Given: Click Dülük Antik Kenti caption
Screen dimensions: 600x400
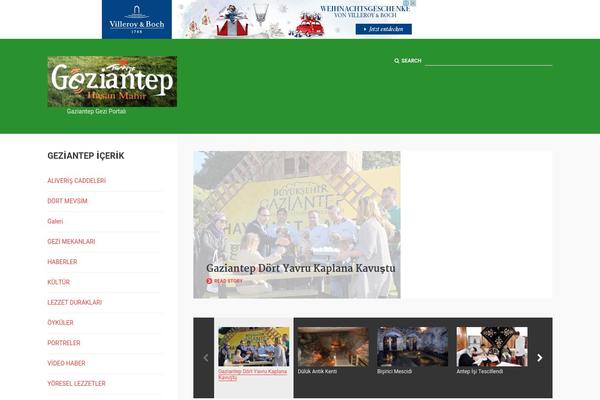Looking at the screenshot, I should pos(317,371).
